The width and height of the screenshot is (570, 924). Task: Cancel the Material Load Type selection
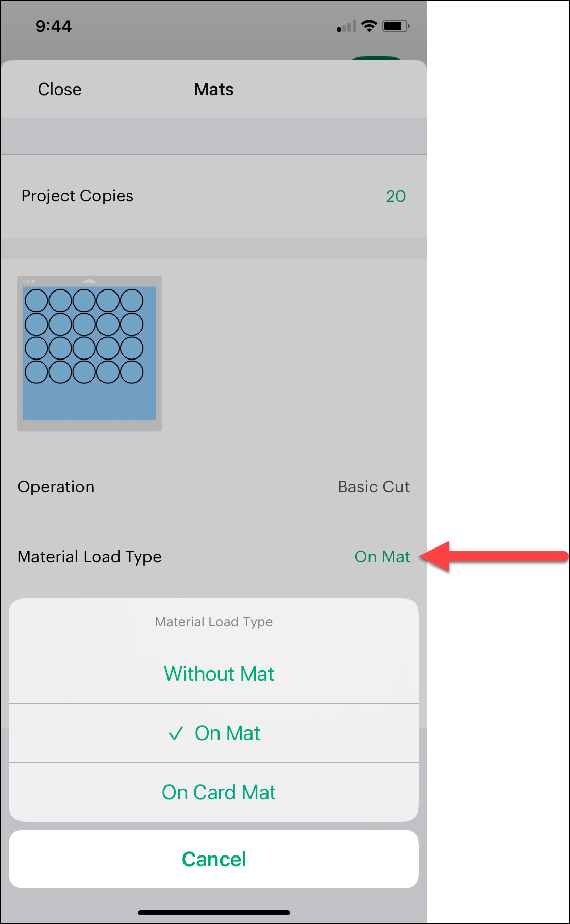tap(213, 859)
